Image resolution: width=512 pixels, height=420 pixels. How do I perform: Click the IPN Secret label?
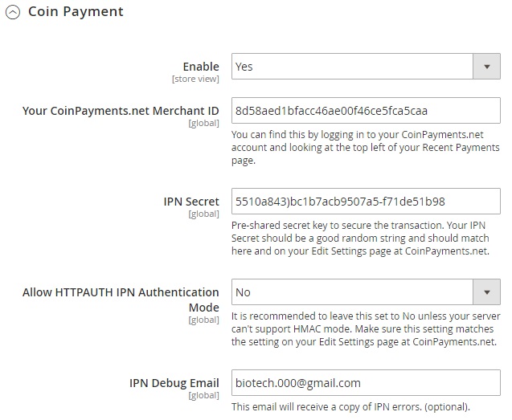190,202
